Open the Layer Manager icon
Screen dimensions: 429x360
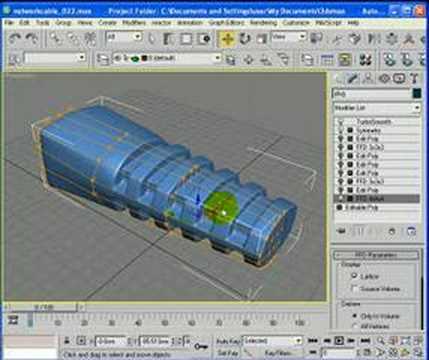click(103, 60)
